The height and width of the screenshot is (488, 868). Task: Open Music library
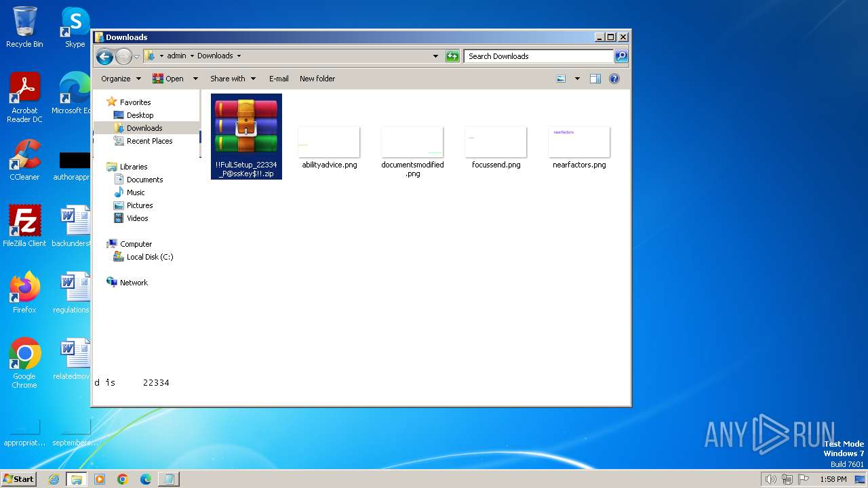click(x=136, y=192)
